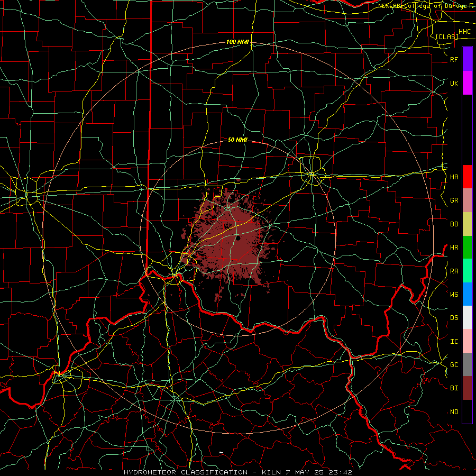Click the 'RA' legend label

(454, 271)
